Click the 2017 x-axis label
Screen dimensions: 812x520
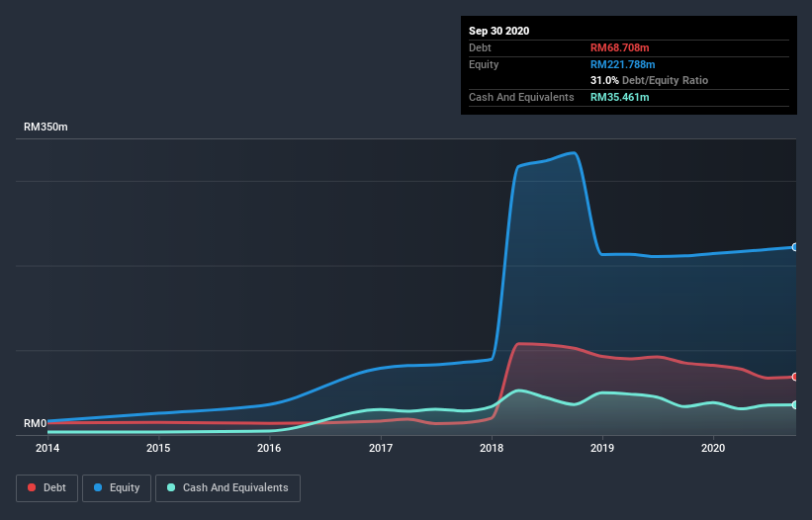pos(381,448)
